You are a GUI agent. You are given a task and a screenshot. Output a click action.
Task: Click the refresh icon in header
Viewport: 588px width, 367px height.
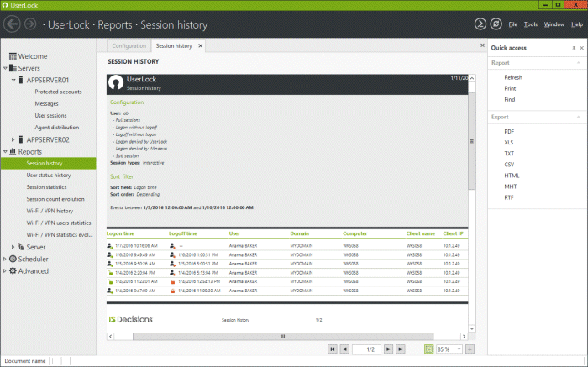click(x=496, y=24)
